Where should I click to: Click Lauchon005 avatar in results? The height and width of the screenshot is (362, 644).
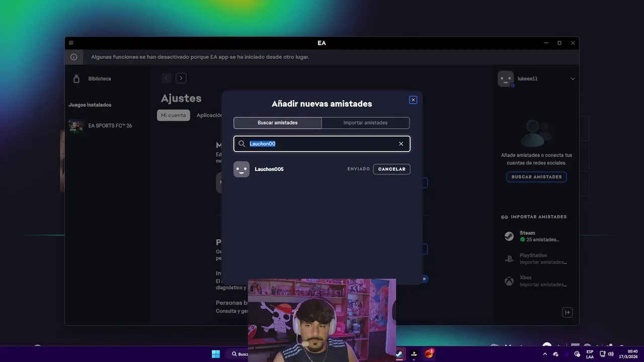(242, 169)
